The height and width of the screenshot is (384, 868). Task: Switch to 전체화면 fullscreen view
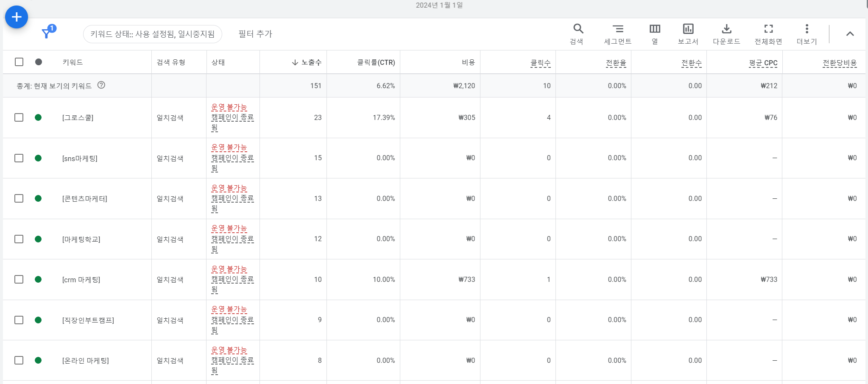[768, 34]
